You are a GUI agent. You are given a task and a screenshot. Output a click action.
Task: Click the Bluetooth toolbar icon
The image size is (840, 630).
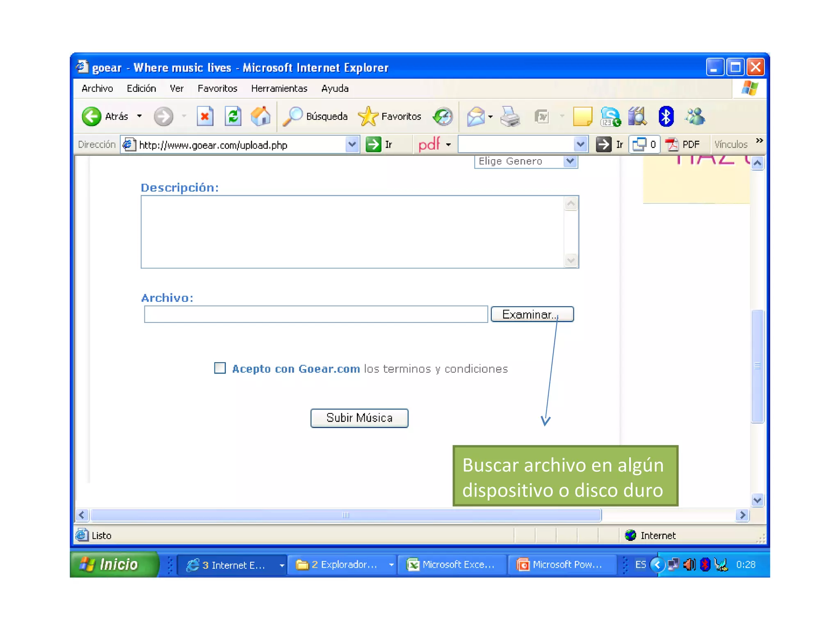coord(665,117)
